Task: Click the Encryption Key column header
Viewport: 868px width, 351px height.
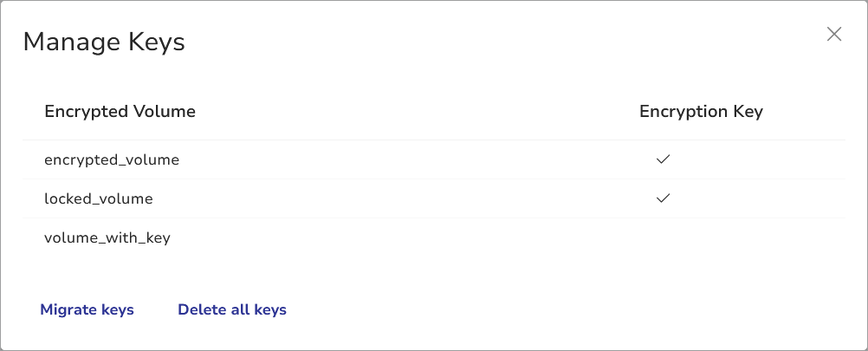Action: pyautogui.click(x=701, y=112)
